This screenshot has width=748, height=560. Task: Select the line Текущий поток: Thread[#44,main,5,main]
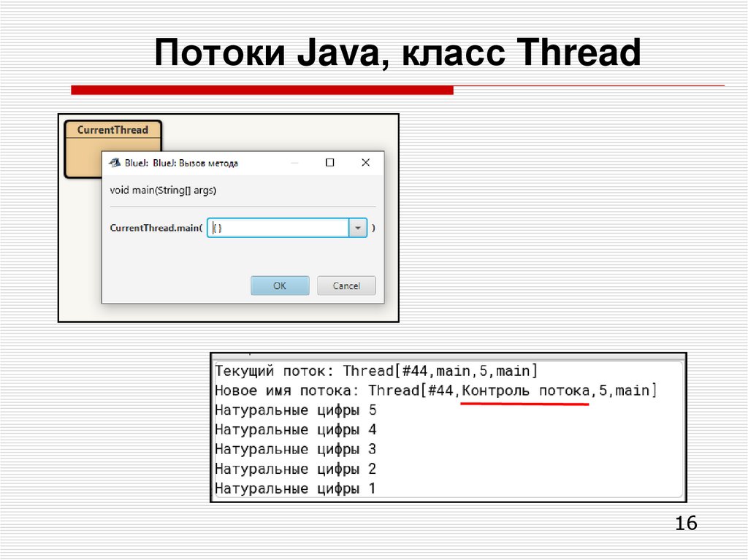[377, 370]
